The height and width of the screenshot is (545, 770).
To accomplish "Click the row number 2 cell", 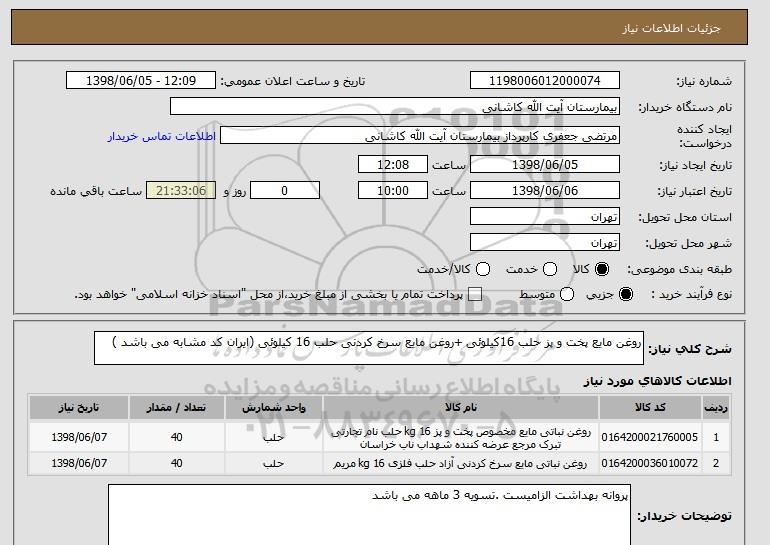I will [716, 463].
